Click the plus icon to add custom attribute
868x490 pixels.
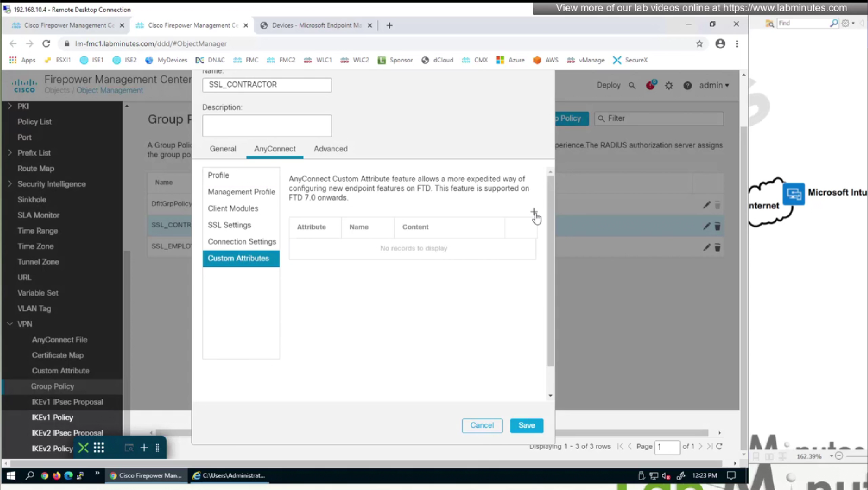[534, 211]
